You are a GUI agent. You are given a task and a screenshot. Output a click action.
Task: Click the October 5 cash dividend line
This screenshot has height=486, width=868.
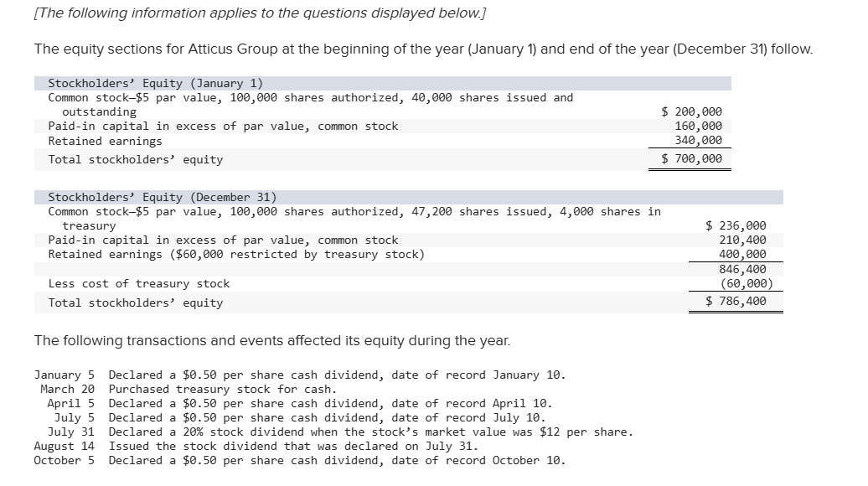[299, 460]
